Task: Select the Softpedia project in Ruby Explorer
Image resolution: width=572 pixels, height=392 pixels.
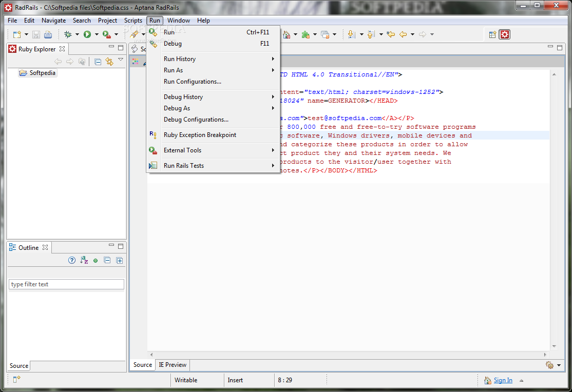Action: tap(38, 73)
